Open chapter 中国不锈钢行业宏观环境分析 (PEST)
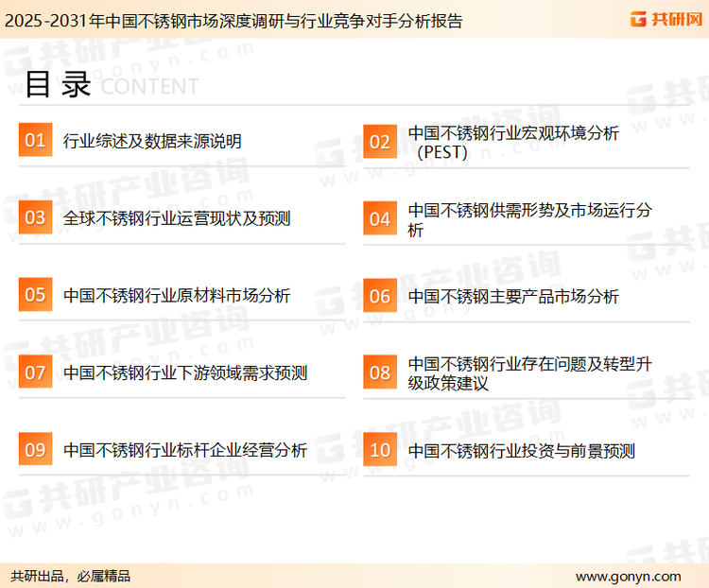The width and height of the screenshot is (709, 588). point(513,143)
